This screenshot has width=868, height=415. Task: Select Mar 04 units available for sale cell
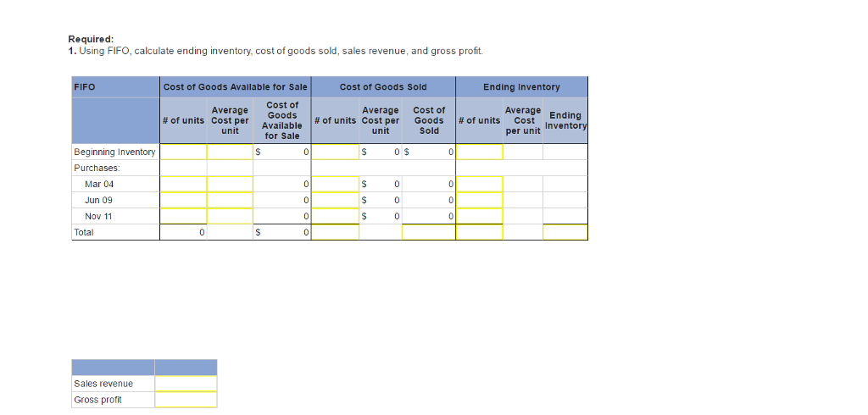184,184
